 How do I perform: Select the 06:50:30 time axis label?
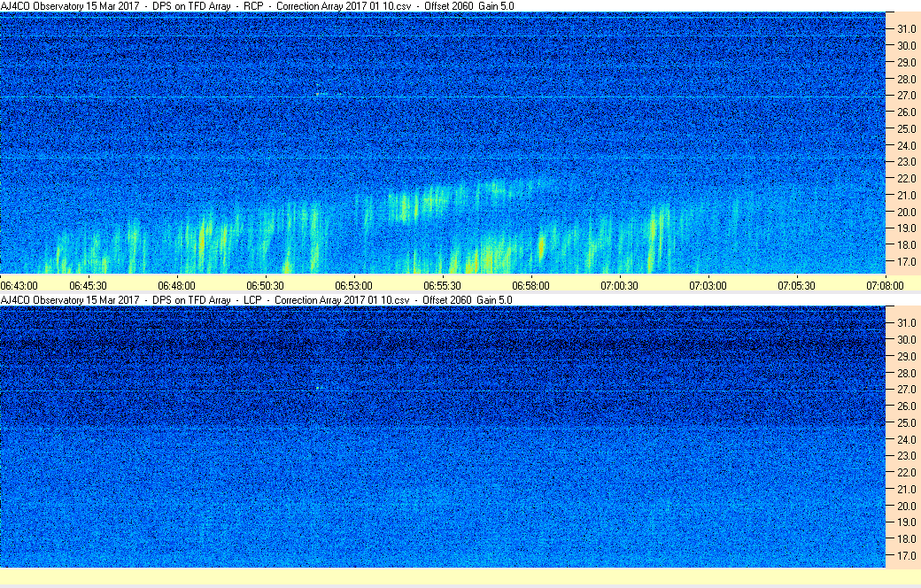tap(265, 285)
